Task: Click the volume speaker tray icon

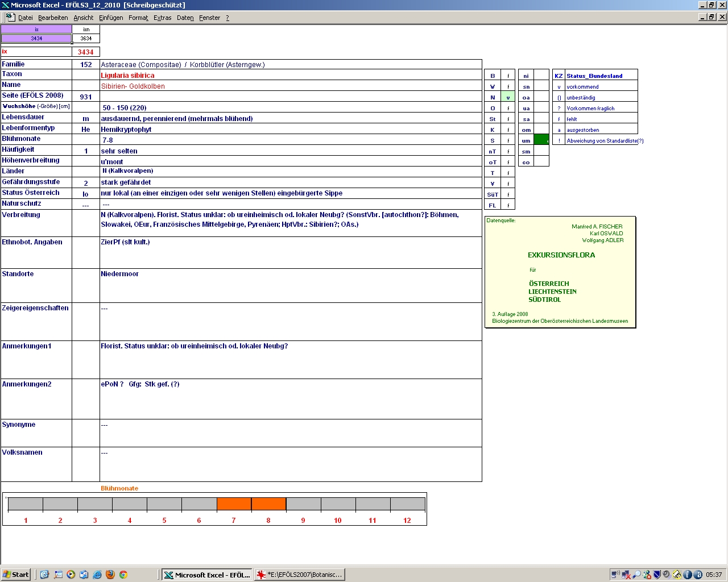Action: tap(667, 575)
